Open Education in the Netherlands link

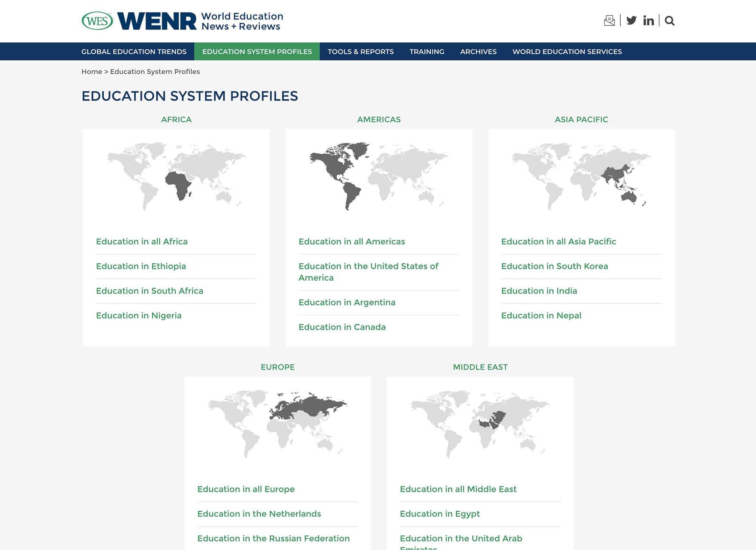(x=259, y=514)
